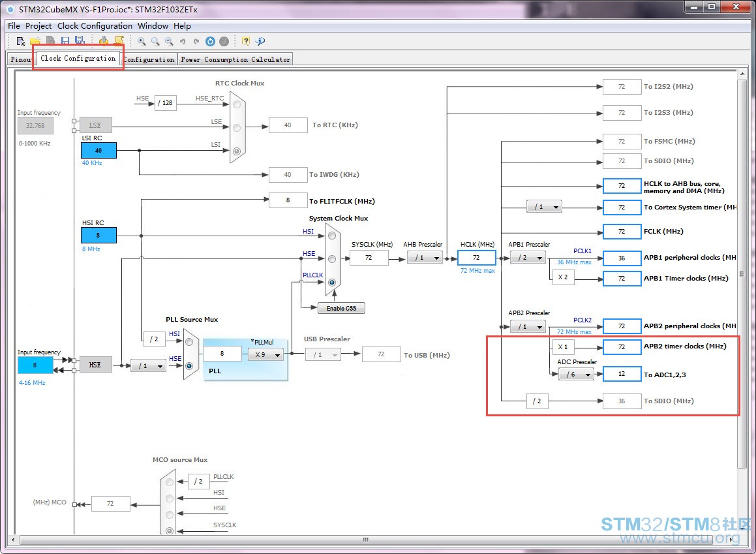Select HSI radio in MCO source Mux

point(169,499)
